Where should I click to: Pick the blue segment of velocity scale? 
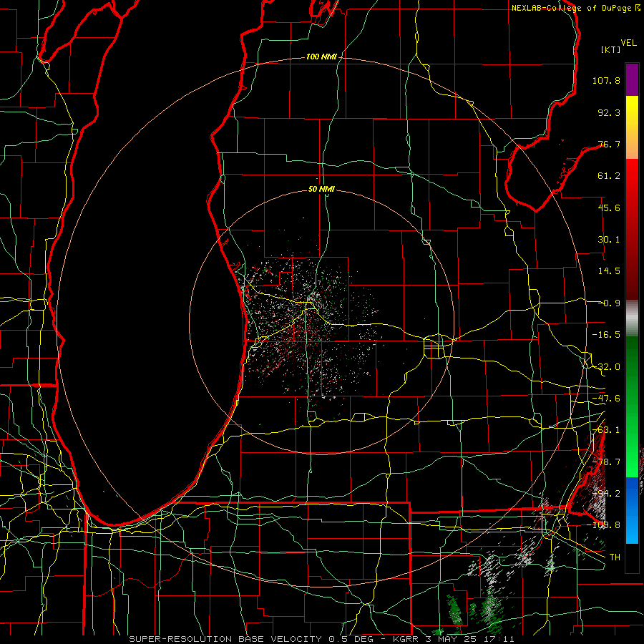[x=632, y=510]
